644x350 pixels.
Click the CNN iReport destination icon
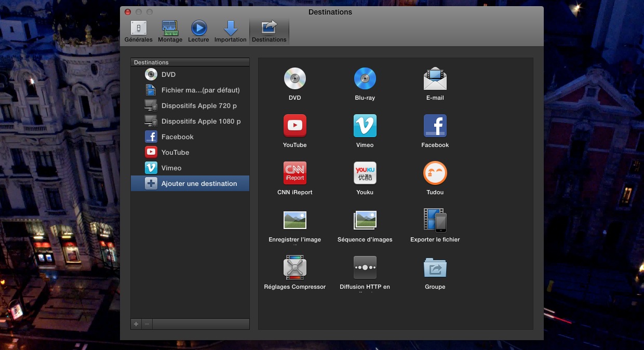click(x=294, y=173)
